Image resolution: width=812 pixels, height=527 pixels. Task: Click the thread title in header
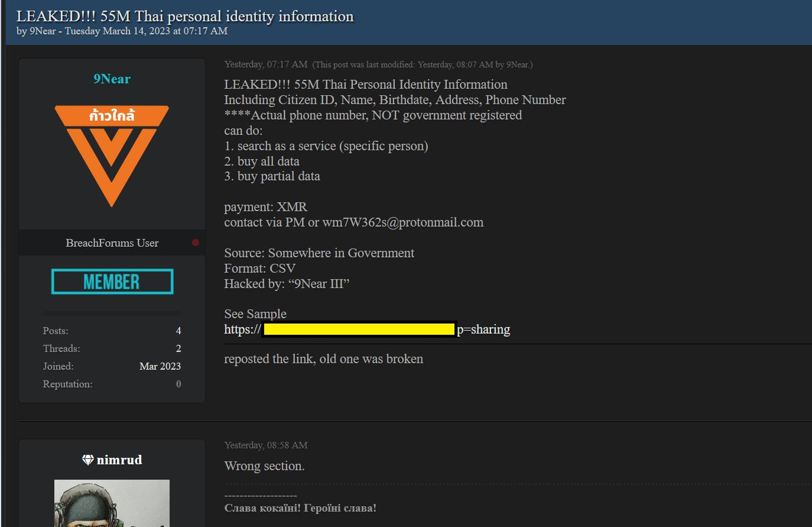185,16
